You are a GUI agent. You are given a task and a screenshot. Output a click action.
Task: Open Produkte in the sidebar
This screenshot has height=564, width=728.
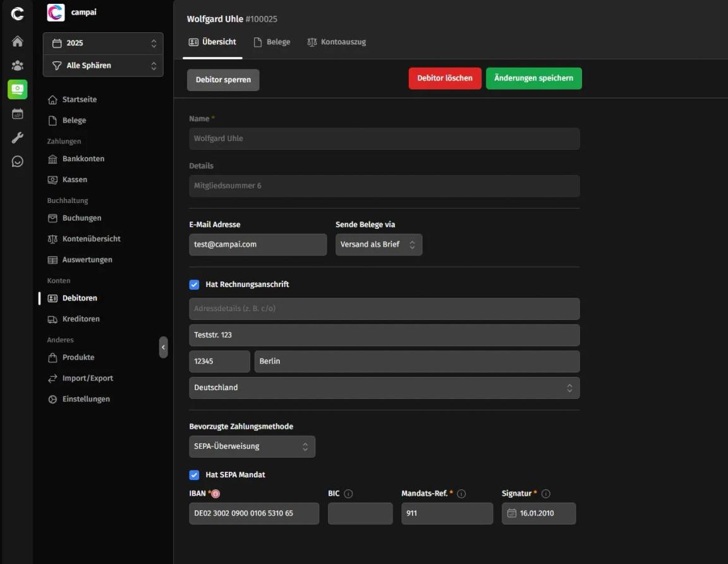tap(71, 357)
